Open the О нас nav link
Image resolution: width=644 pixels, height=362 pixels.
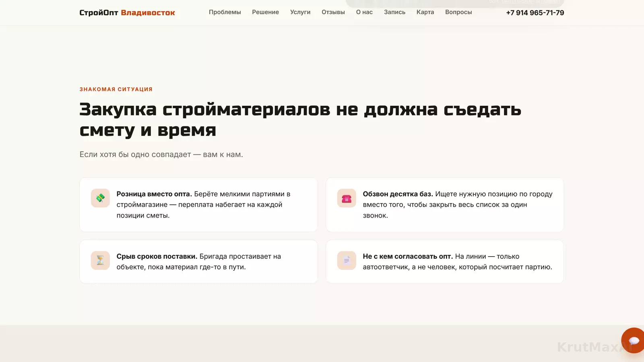pyautogui.click(x=364, y=12)
